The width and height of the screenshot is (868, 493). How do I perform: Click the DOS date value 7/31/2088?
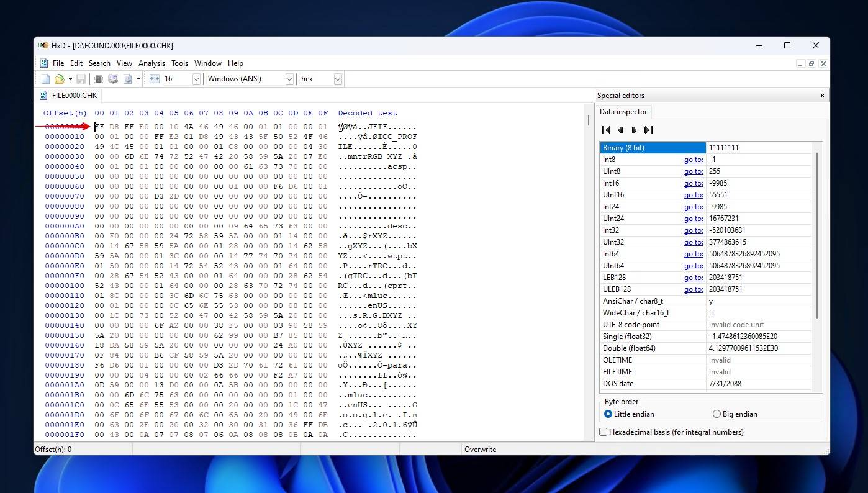pos(725,384)
